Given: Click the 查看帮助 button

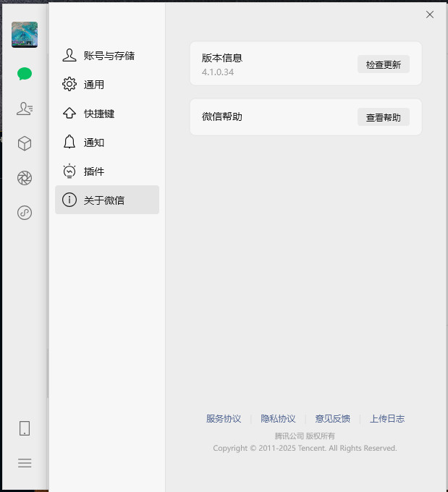Looking at the screenshot, I should [383, 117].
